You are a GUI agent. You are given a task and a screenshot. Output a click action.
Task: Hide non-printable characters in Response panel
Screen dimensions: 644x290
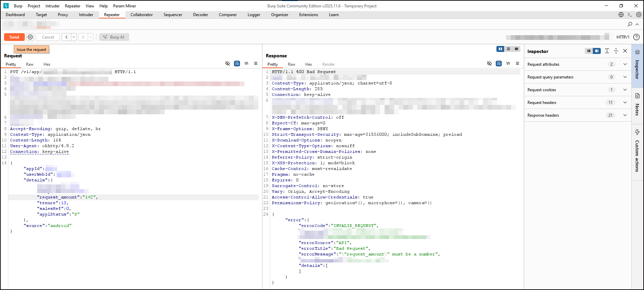[x=489, y=63]
